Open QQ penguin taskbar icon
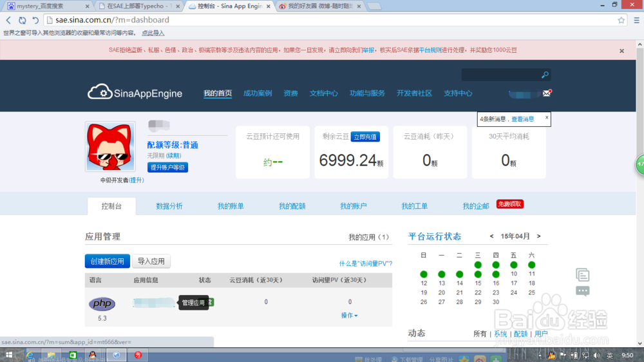 (93, 355)
